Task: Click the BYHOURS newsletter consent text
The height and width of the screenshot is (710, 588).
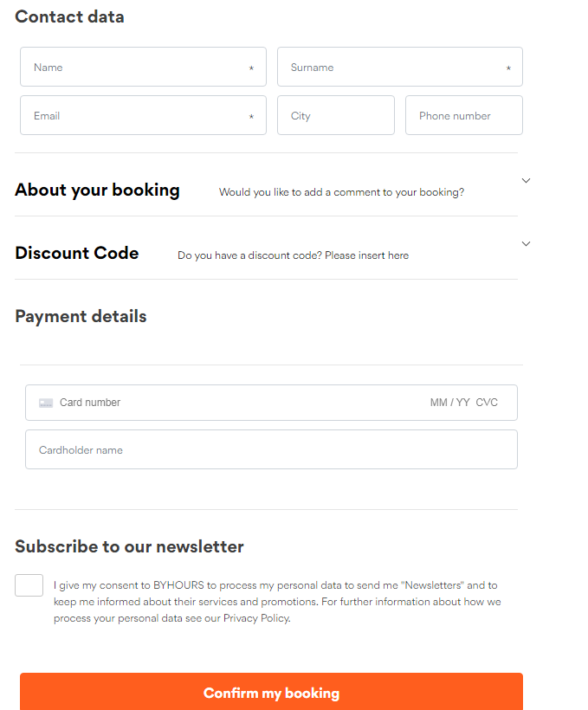Action: click(x=275, y=602)
